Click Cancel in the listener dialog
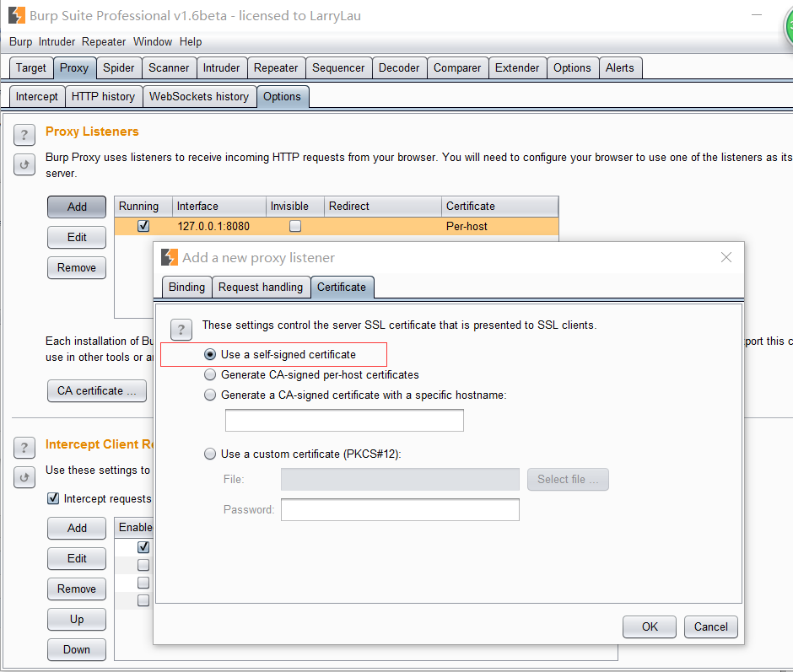This screenshot has height=672, width=793. coord(711,627)
